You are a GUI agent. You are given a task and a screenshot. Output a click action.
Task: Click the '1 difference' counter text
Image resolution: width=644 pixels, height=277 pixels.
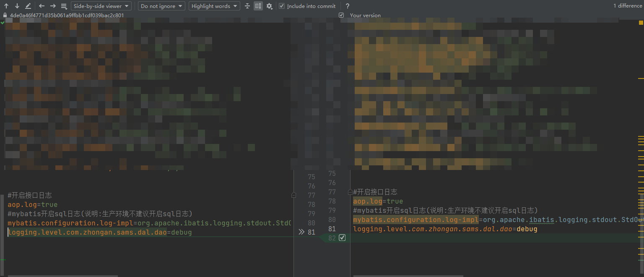pos(628,6)
